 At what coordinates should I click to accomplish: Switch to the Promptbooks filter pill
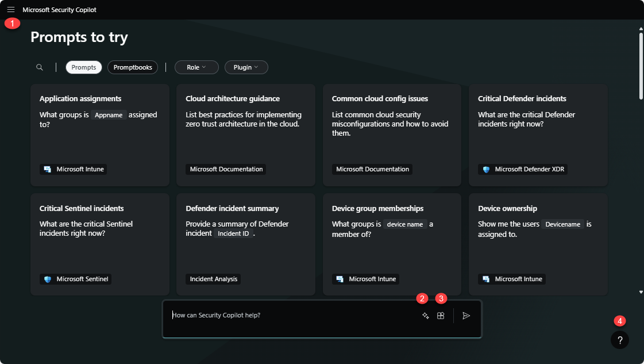pos(133,67)
